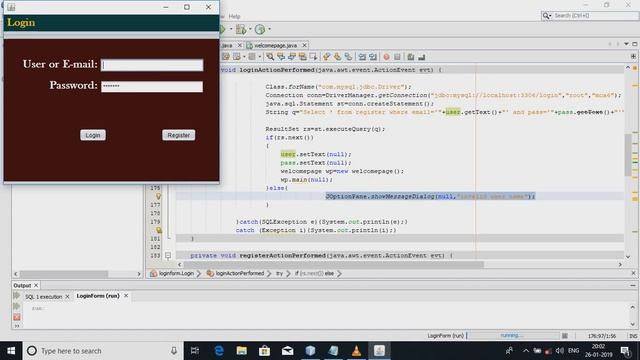
Task: Click the Shift Line Left icon
Action: tap(362, 57)
